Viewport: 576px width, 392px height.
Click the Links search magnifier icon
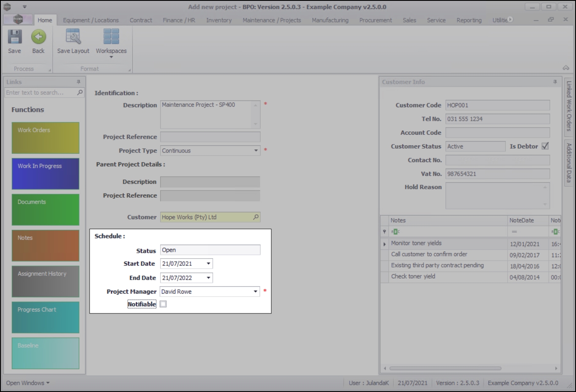(80, 93)
